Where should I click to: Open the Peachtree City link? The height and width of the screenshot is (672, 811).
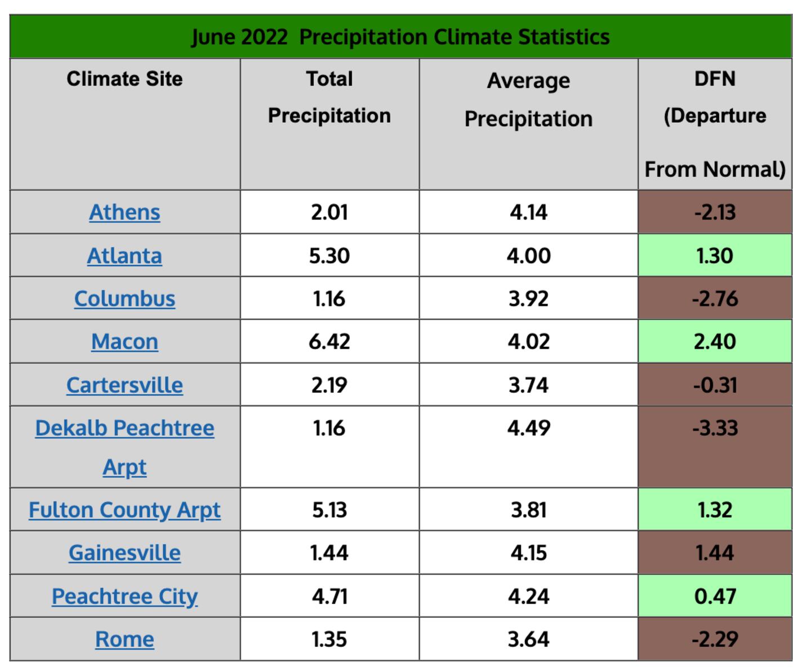(124, 597)
